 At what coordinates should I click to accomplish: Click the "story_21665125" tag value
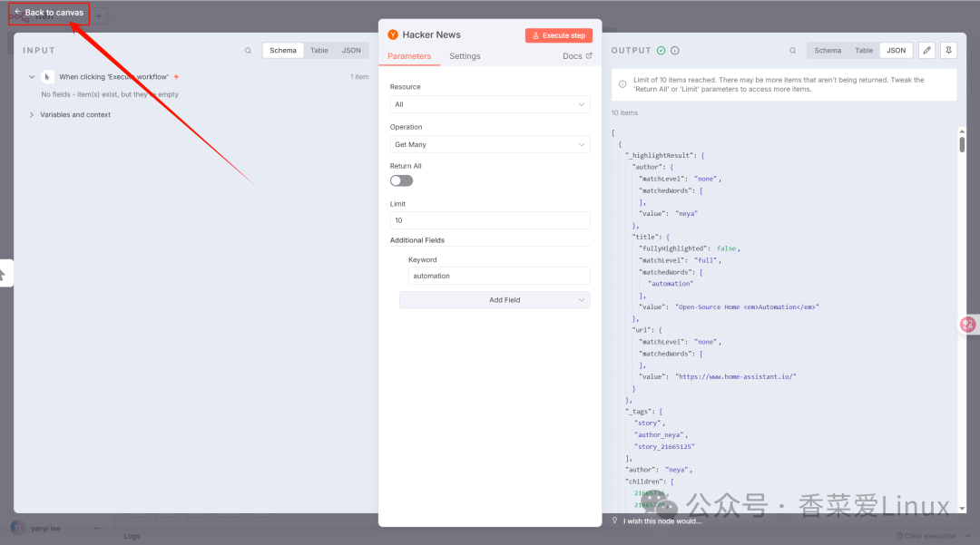[664, 447]
